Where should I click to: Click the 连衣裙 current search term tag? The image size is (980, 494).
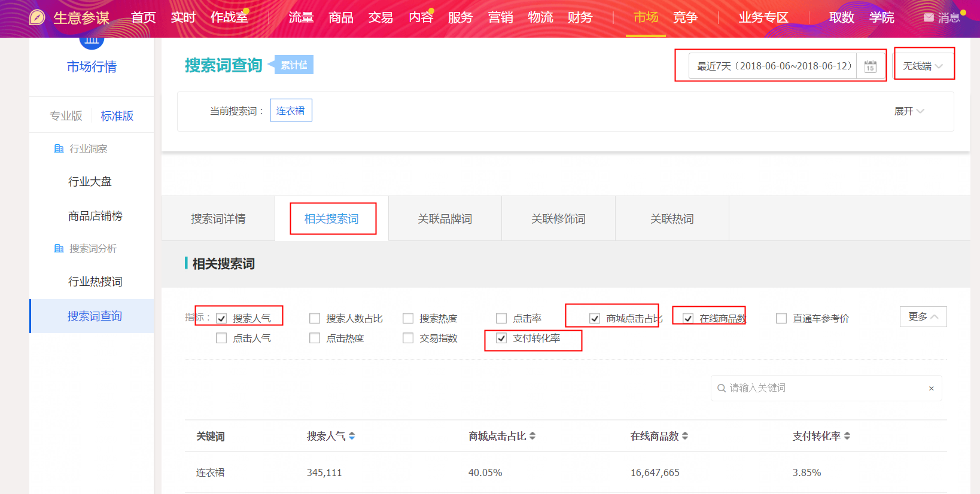[290, 111]
